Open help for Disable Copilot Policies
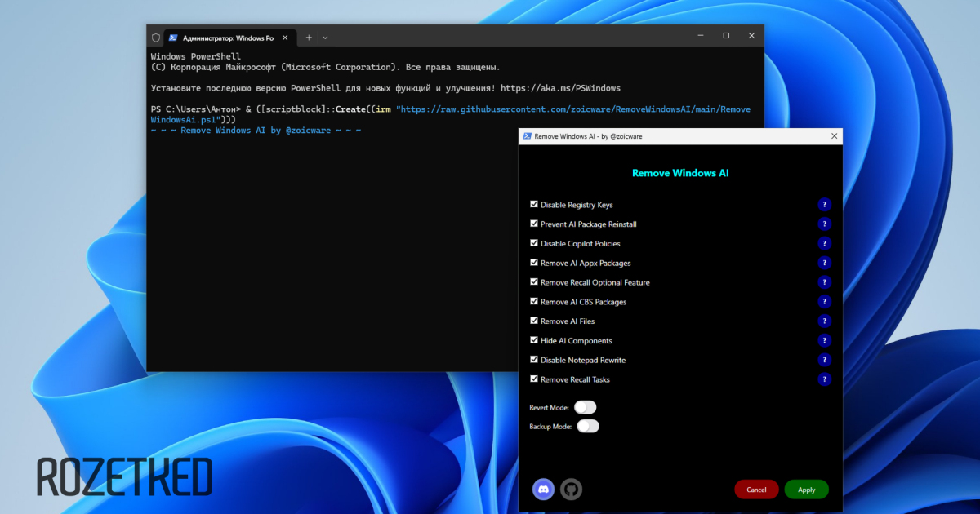 824,243
